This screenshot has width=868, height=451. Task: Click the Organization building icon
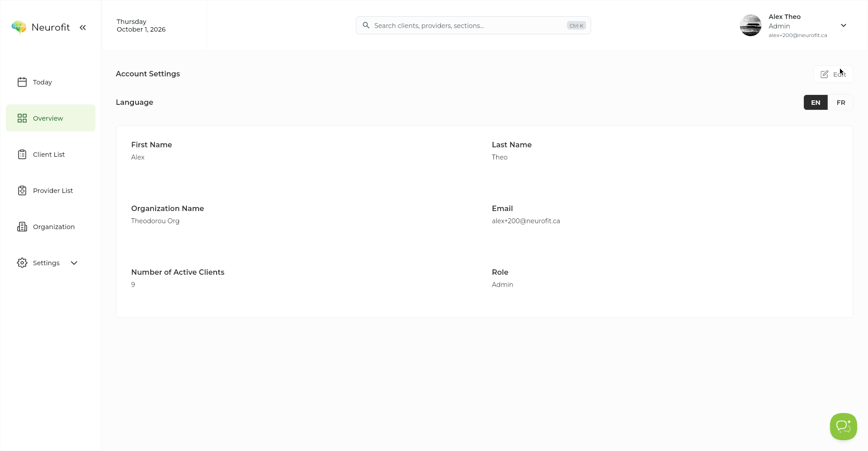tap(22, 226)
